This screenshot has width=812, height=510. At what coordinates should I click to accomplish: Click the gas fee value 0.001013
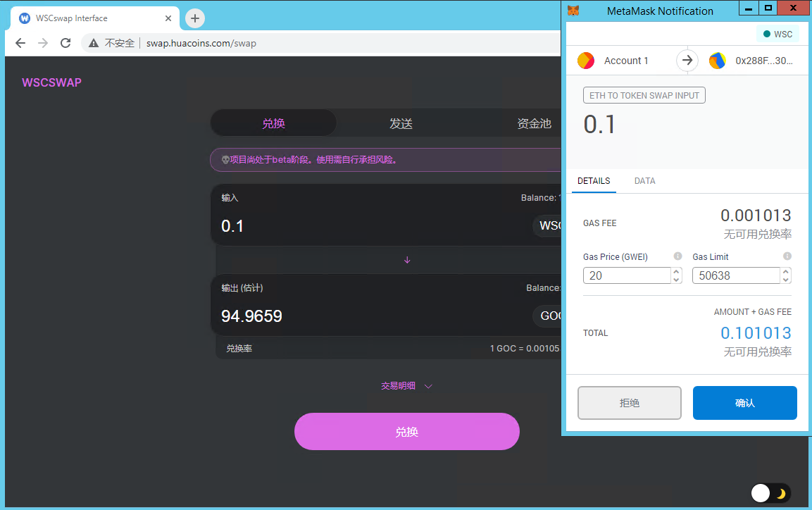pos(756,216)
